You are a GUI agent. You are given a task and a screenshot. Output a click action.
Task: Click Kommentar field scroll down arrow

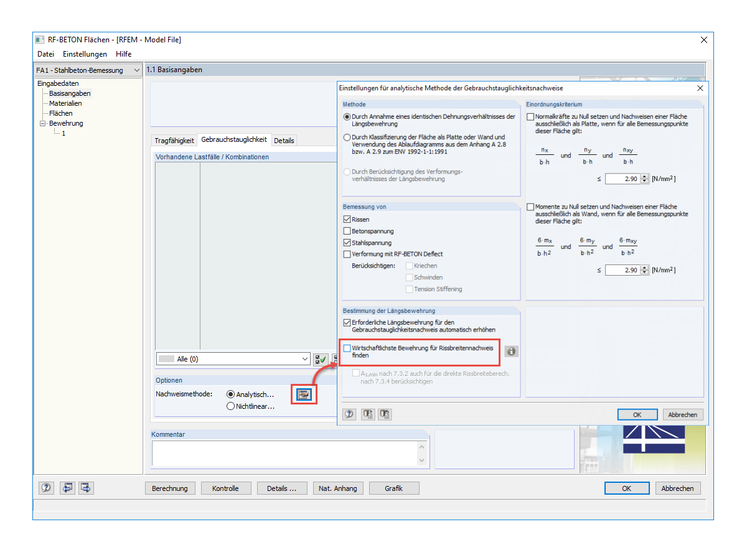pyautogui.click(x=423, y=460)
